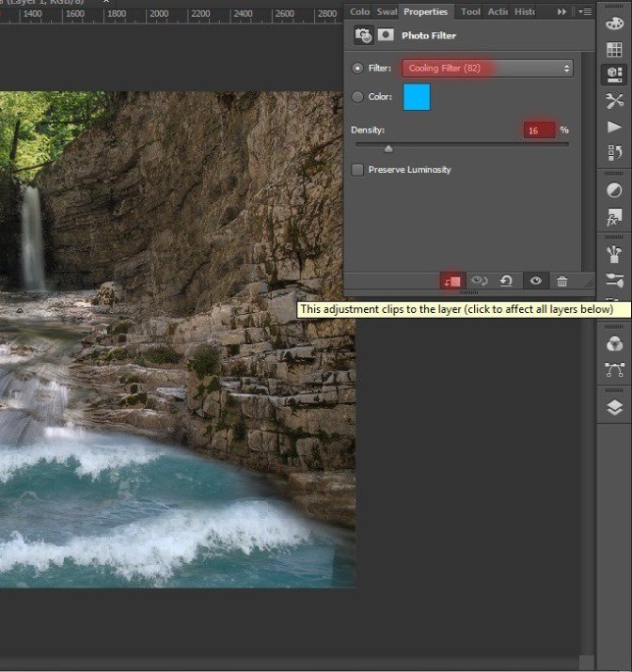Image resolution: width=632 pixels, height=672 pixels.
Task: Delete adjustment layer with trash icon
Action: 561,281
